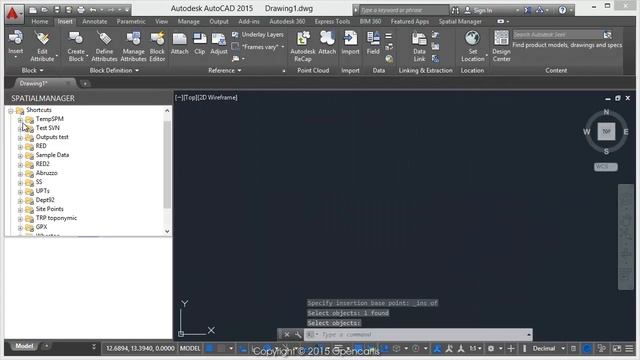This screenshot has height=360, width=640.
Task: Click the Spatial Manager tree scrollbar down arrow
Action: pyautogui.click(x=167, y=231)
